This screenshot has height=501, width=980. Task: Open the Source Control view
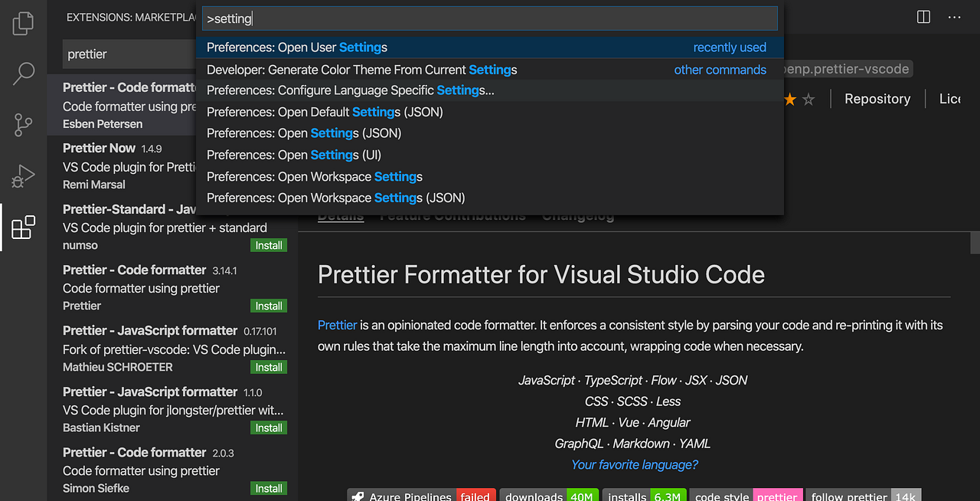tap(23, 124)
